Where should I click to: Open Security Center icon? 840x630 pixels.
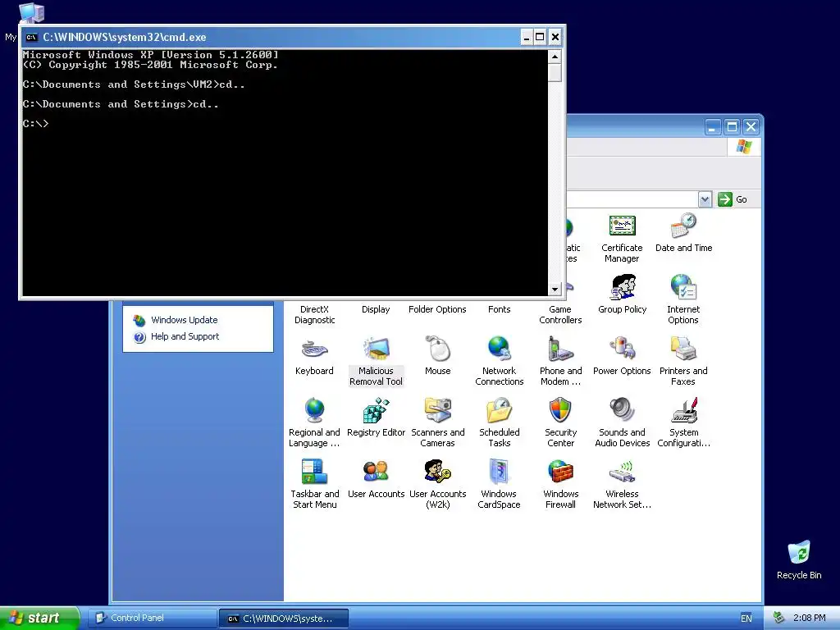pos(560,423)
